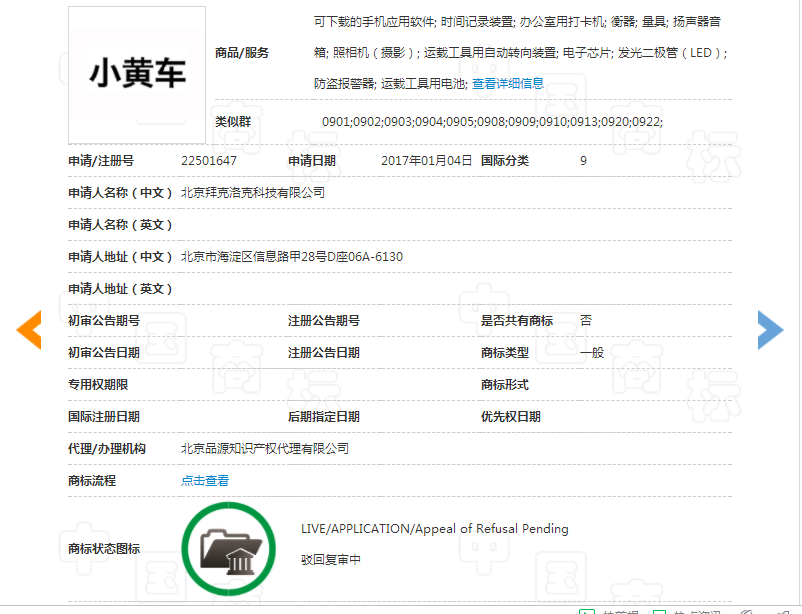Click the 注册公告日期 label
Image resolution: width=802 pixels, height=614 pixels.
(x=324, y=353)
